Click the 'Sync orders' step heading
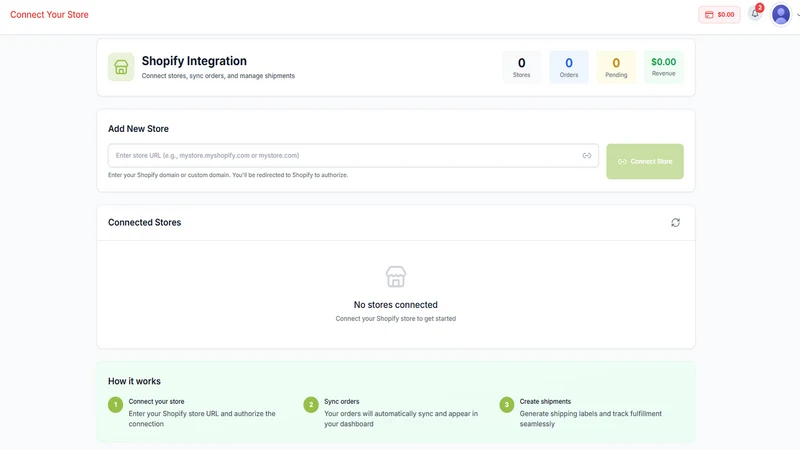This screenshot has height=450, width=800. [342, 402]
